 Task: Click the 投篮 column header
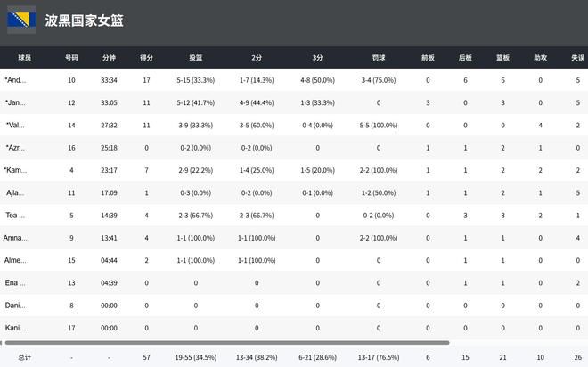pos(195,58)
